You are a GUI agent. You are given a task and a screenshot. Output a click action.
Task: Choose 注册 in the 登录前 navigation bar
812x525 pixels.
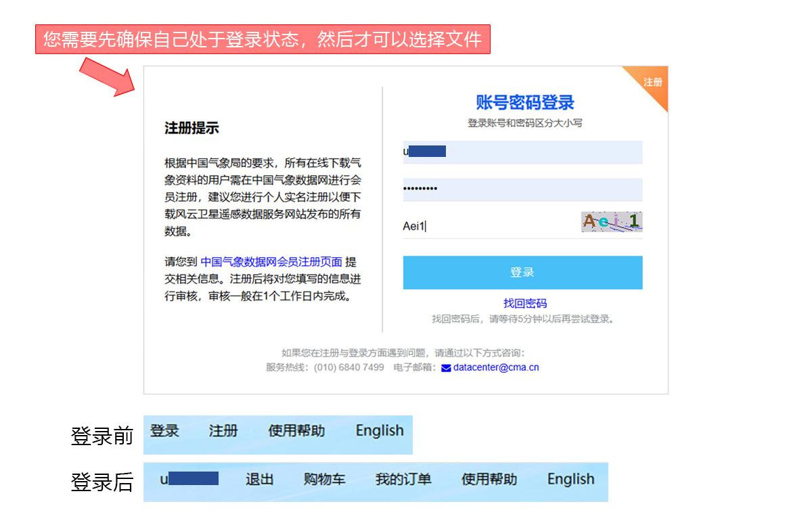coord(223,431)
